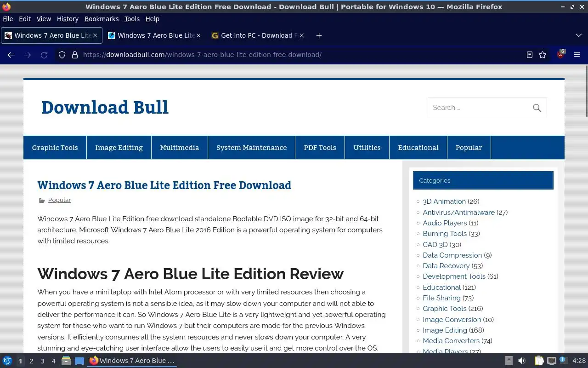Viewport: 588px width, 368px height.
Task: Click the greyed forward arrow
Action: [x=28, y=55]
